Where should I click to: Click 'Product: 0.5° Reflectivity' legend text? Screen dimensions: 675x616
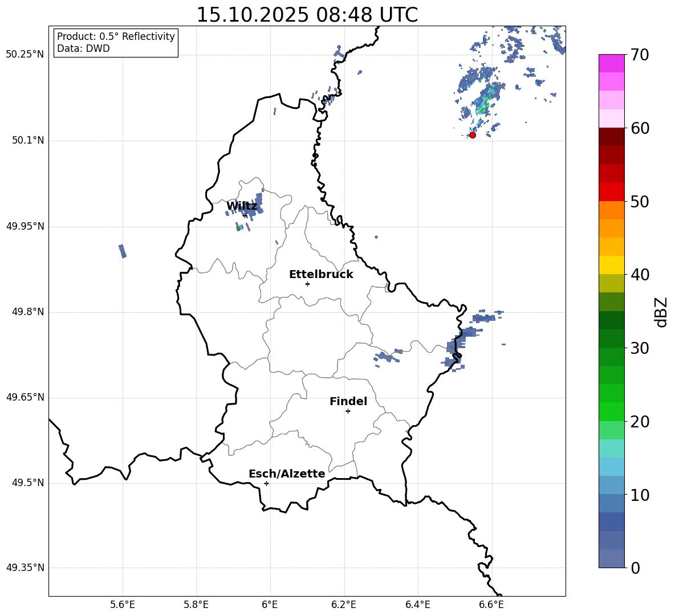pyautogui.click(x=116, y=36)
